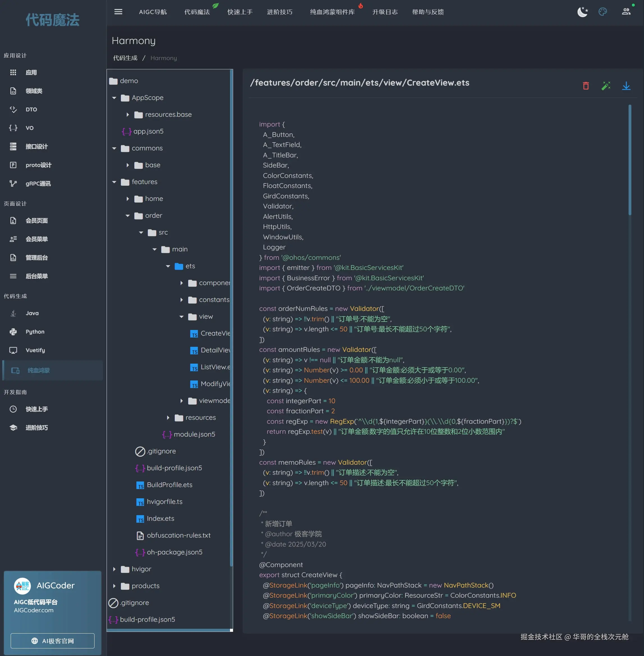Viewport: 644px width, 656px height.
Task: Open the hamburger navigation menu
Action: coord(118,12)
